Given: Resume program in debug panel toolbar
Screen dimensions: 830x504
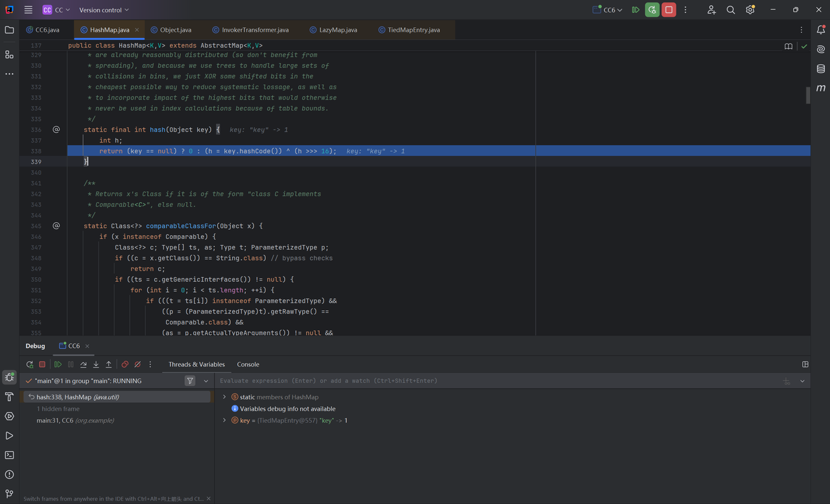Looking at the screenshot, I should 58,365.
